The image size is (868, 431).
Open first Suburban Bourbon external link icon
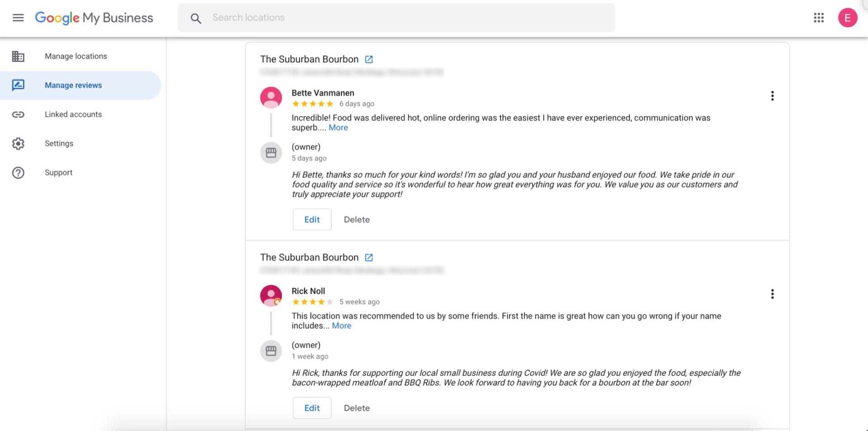click(x=369, y=59)
